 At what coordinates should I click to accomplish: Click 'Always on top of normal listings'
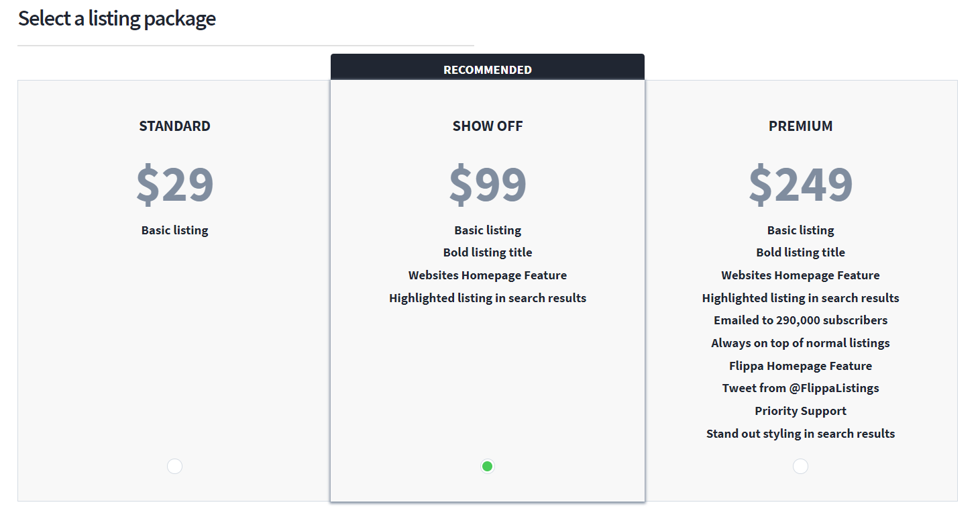[x=800, y=343]
